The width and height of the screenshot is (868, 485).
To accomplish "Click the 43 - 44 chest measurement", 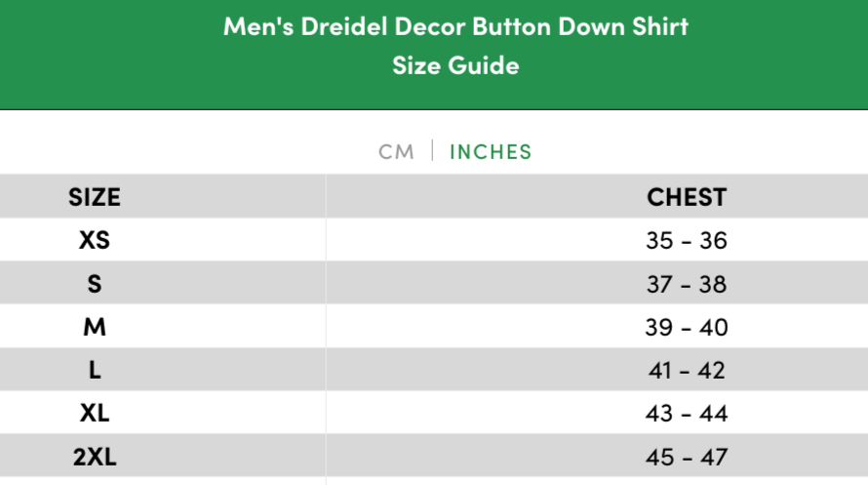I will (687, 413).
